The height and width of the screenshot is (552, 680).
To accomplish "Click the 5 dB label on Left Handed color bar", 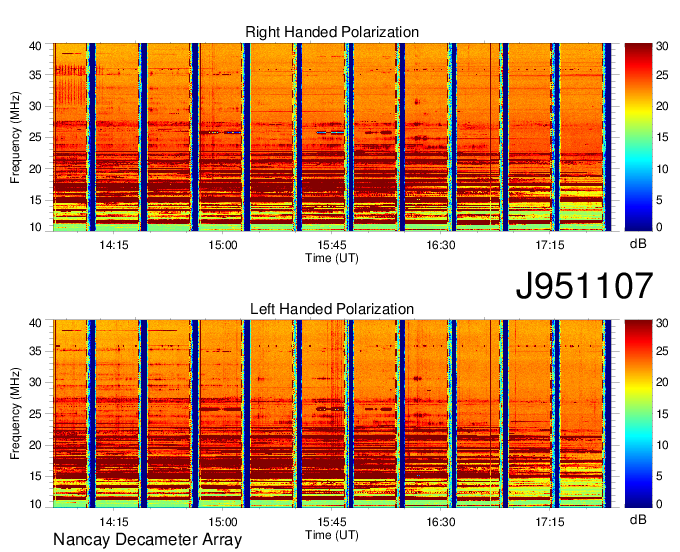I will tap(659, 477).
